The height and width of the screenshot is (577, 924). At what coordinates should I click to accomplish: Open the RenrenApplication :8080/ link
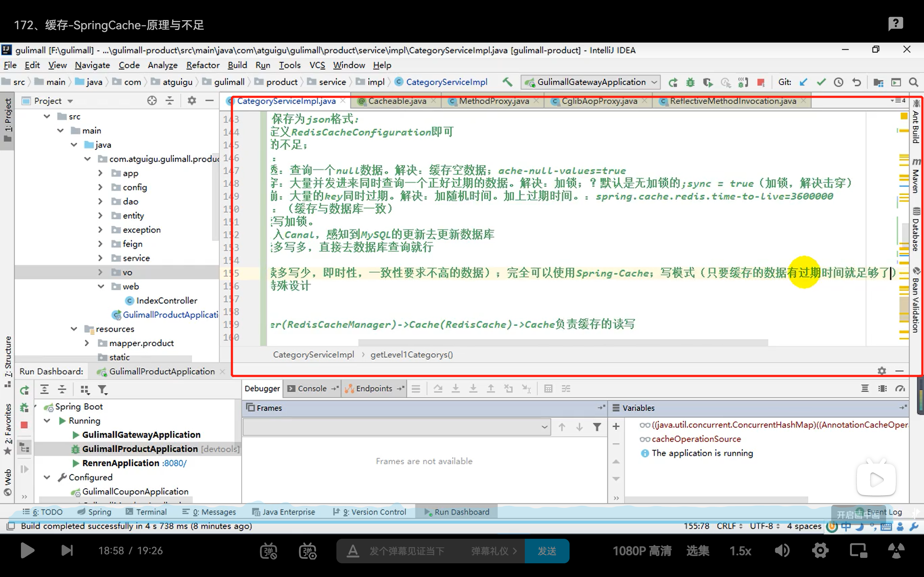point(174,463)
